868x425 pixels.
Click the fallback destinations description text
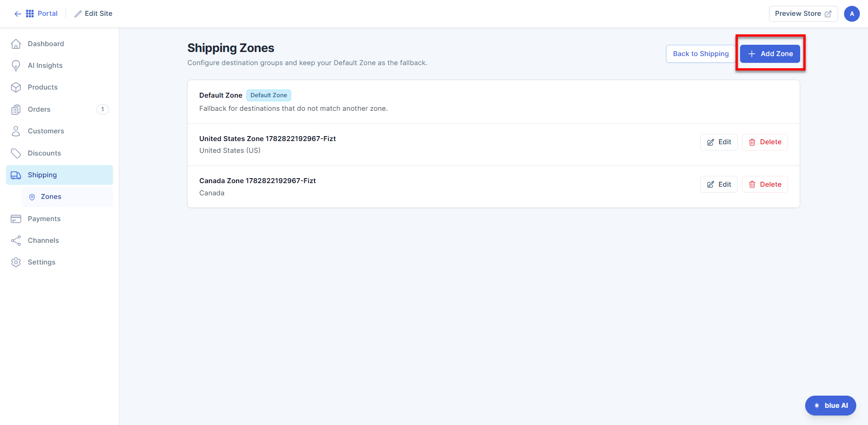coord(293,109)
